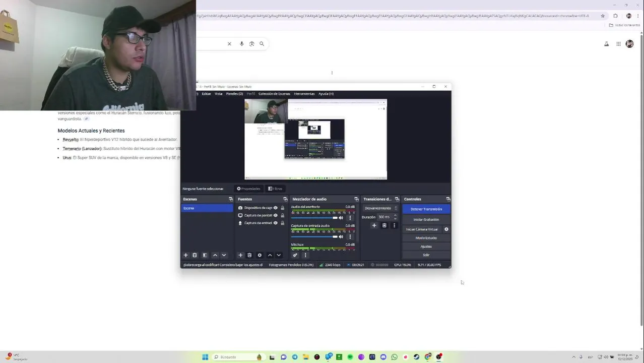Adjust Duración 300 ms stepper
Image resolution: width=644 pixels, height=363 pixels.
395,217
